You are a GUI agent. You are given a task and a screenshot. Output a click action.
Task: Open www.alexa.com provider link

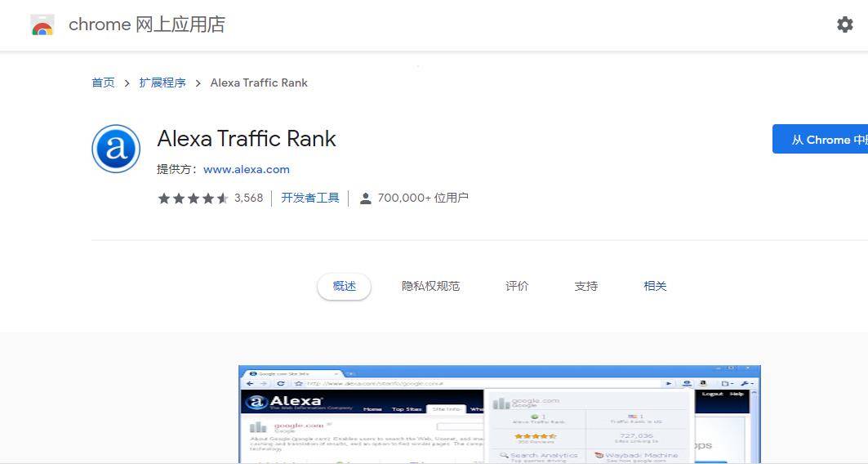[247, 169]
